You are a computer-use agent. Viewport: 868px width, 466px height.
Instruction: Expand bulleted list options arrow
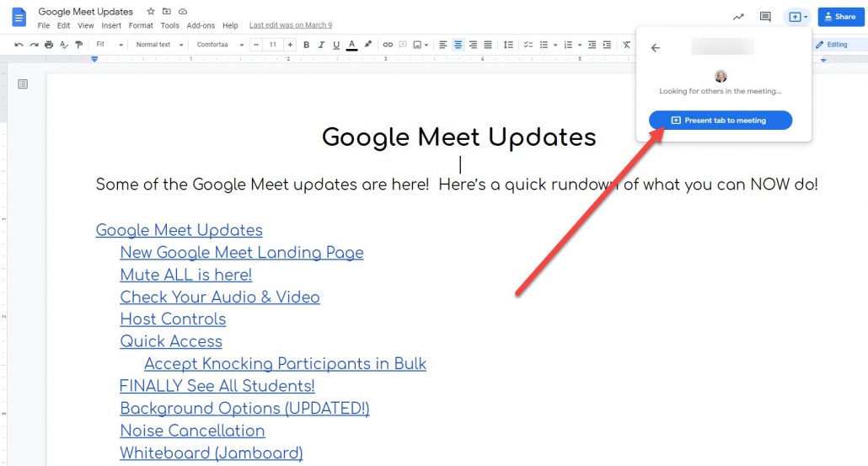(555, 45)
